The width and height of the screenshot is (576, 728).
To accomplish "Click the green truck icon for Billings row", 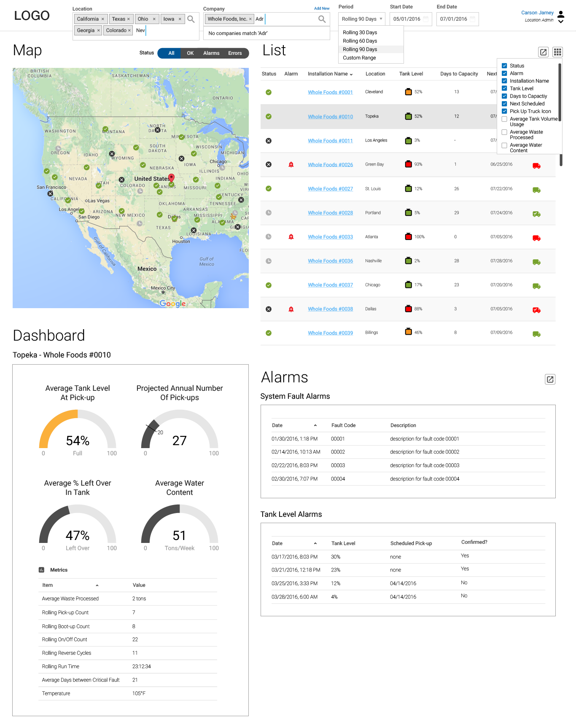I will (536, 334).
